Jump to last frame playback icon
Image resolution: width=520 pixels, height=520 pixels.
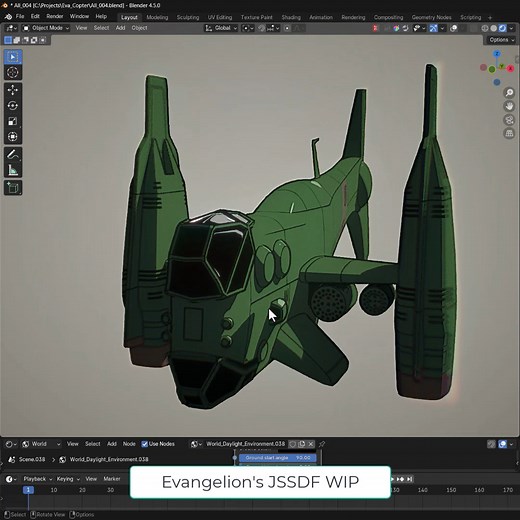pyautogui.click(x=410, y=479)
